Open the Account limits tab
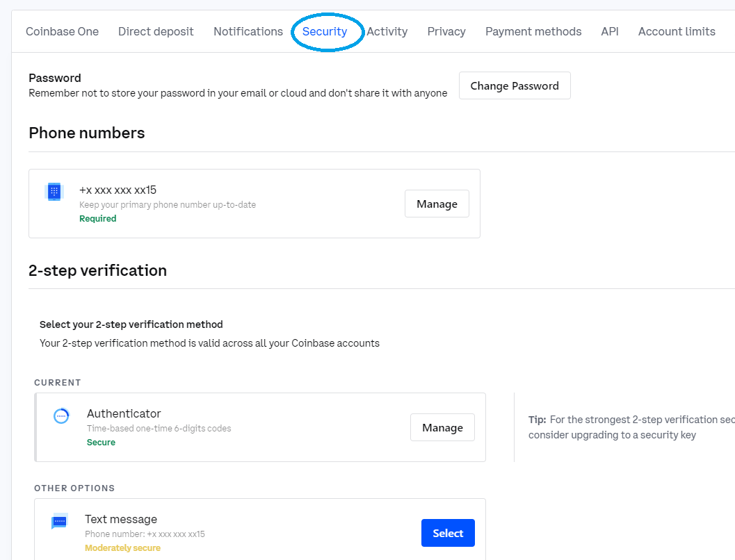 (x=677, y=31)
